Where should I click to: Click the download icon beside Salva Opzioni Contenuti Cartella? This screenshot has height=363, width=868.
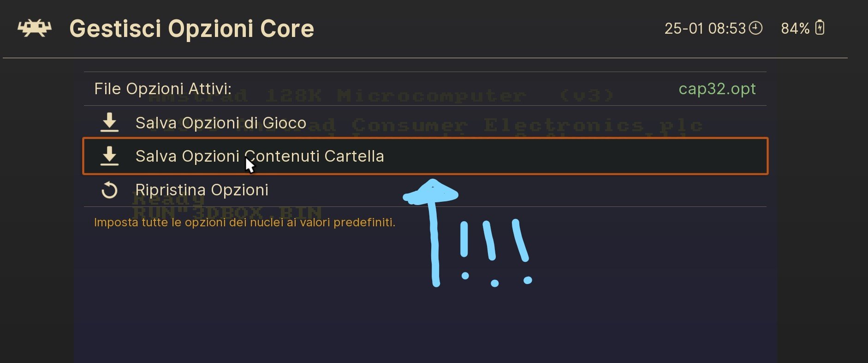click(109, 156)
